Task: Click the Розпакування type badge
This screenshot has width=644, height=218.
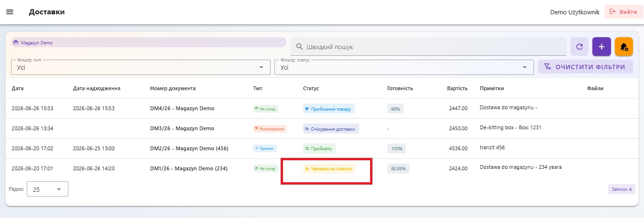Action: [270, 129]
